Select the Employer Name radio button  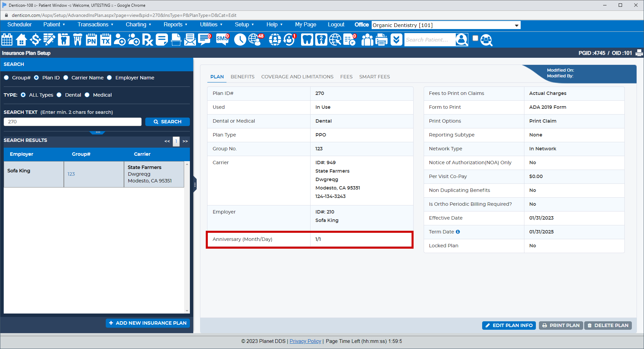point(109,78)
